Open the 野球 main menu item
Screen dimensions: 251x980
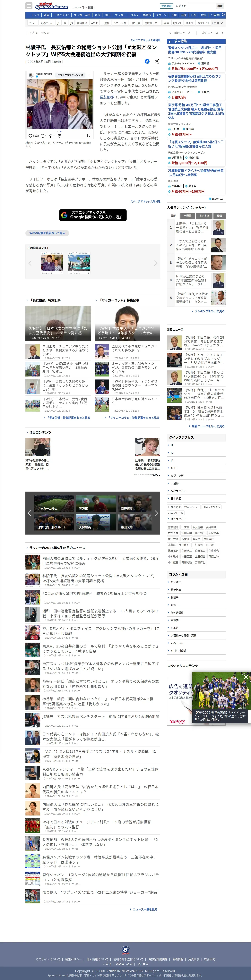pyautogui.click(x=98, y=15)
